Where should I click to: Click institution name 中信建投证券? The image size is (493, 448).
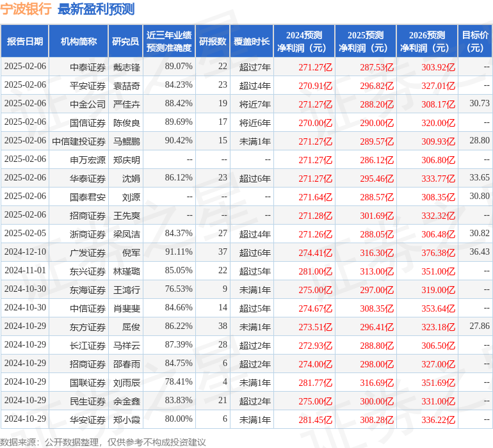tap(79, 141)
